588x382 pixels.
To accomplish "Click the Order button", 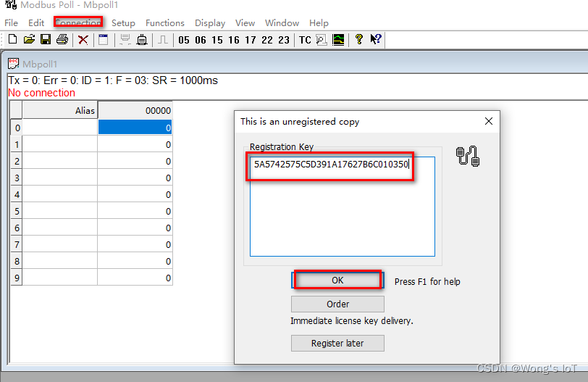I will pyautogui.click(x=337, y=304).
